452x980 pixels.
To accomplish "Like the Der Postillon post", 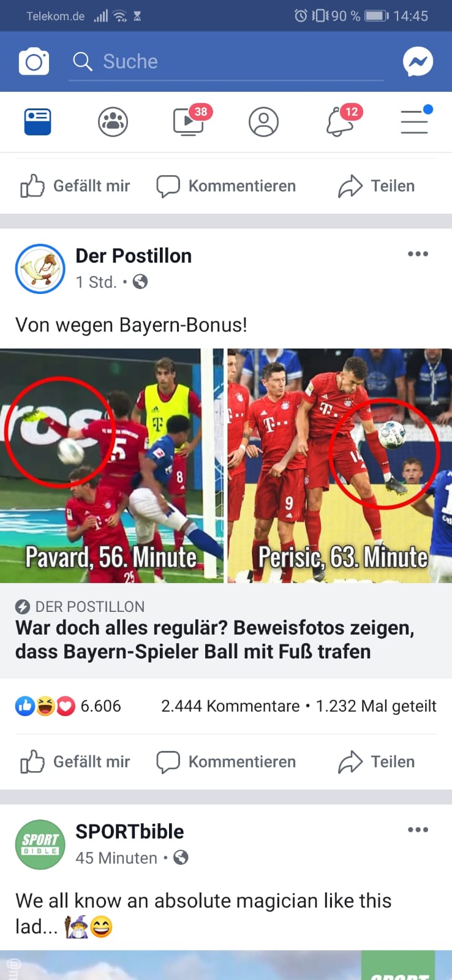I will [75, 762].
